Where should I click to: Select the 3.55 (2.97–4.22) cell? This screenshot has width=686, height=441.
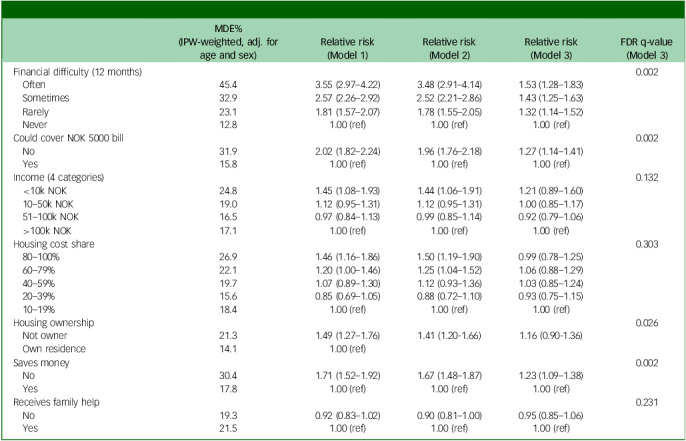pyautogui.click(x=347, y=85)
